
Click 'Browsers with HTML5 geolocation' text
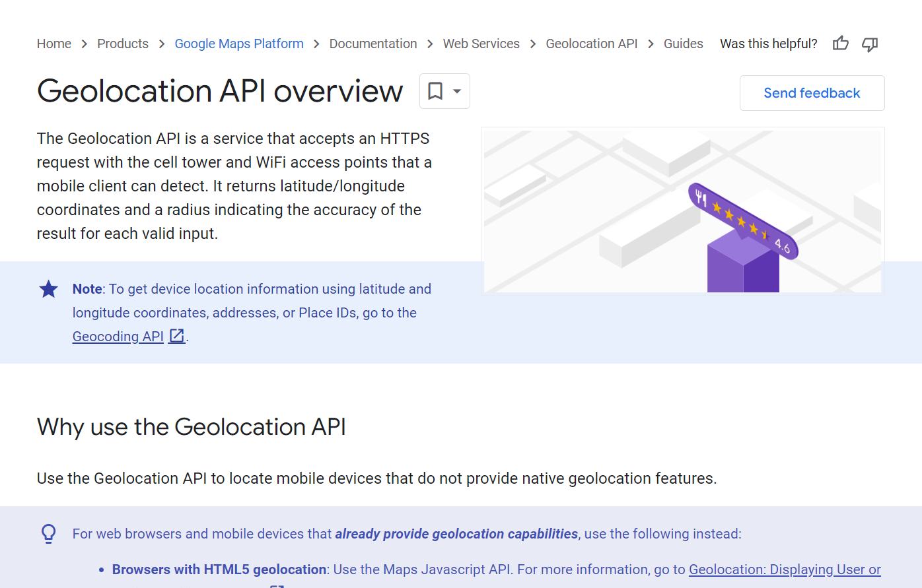(219, 570)
